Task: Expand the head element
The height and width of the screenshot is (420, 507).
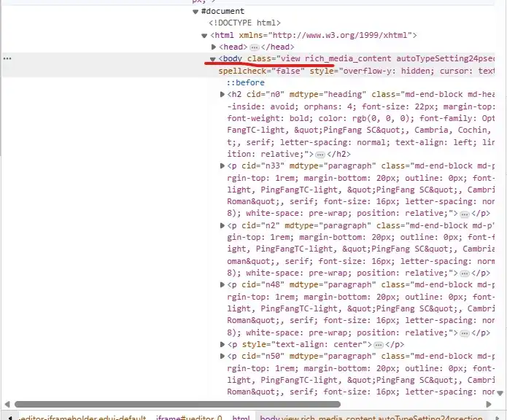Action: [x=214, y=47]
